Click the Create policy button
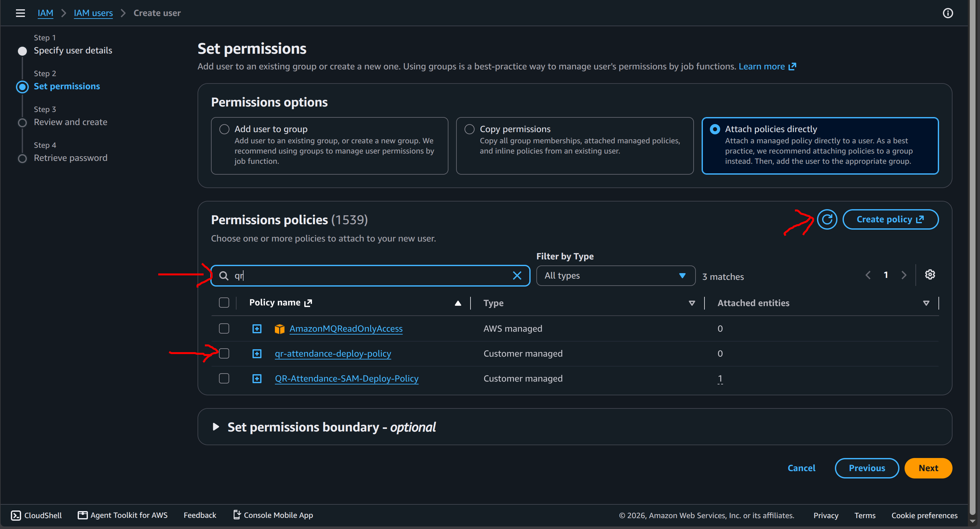Screen dimensions: 980x529 pyautogui.click(x=890, y=219)
